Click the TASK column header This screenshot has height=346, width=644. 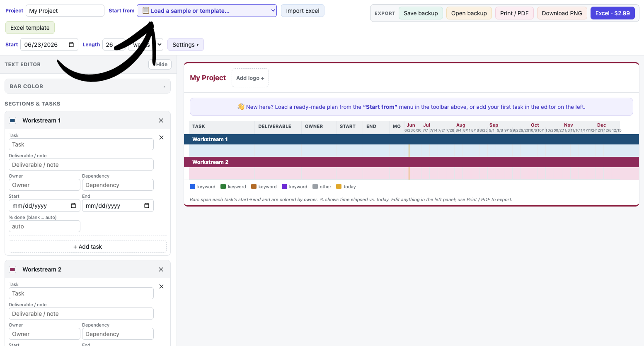point(222,127)
